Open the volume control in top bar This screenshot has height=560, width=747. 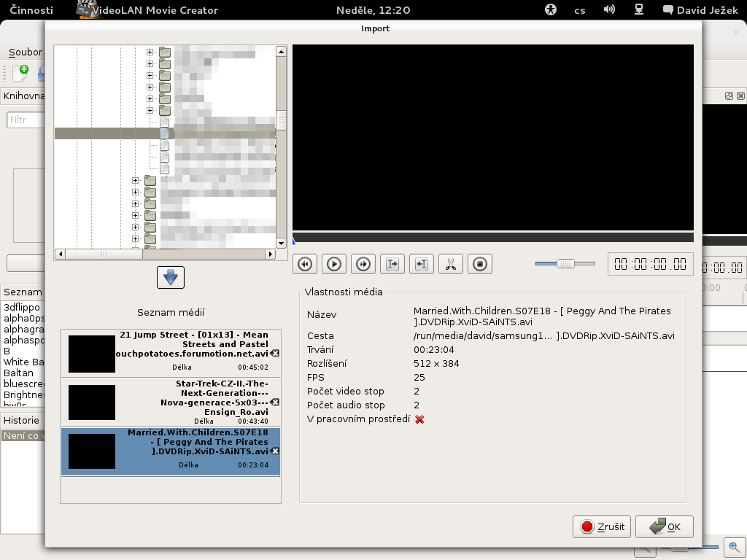click(609, 9)
